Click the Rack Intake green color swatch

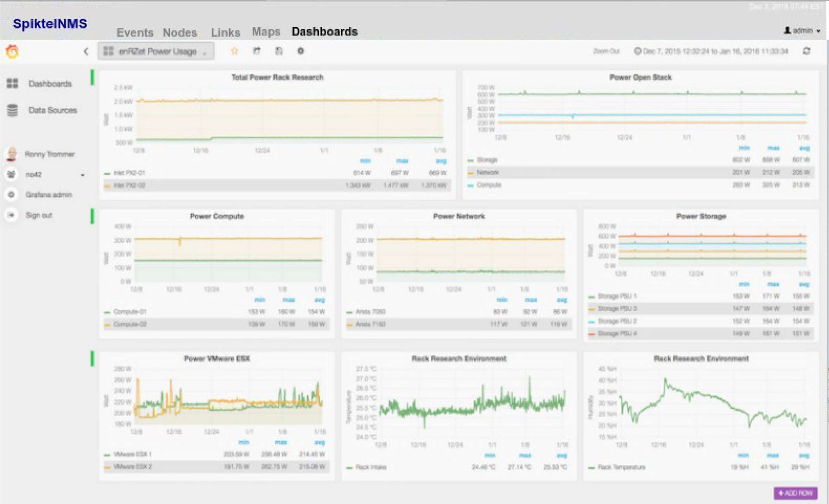point(349,468)
